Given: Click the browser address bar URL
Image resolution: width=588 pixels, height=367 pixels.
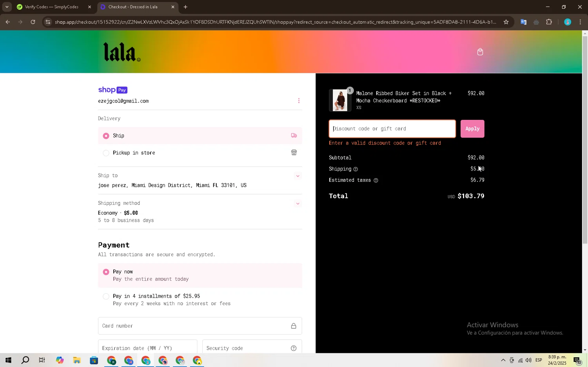Looking at the screenshot, I should [276, 22].
